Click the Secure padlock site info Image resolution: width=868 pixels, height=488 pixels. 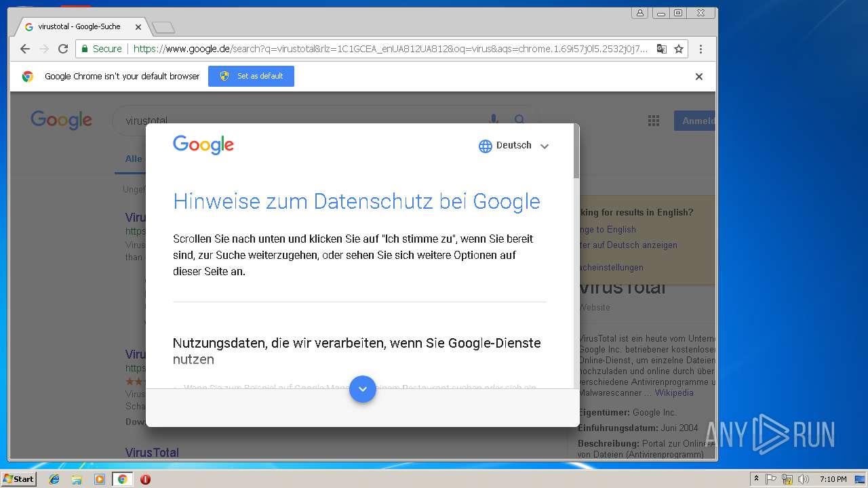pos(102,49)
